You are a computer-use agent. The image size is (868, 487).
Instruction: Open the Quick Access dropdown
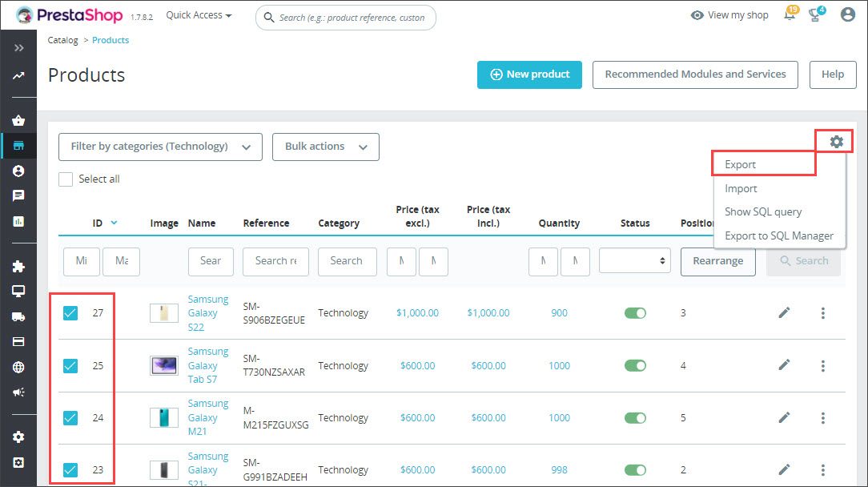coord(199,15)
